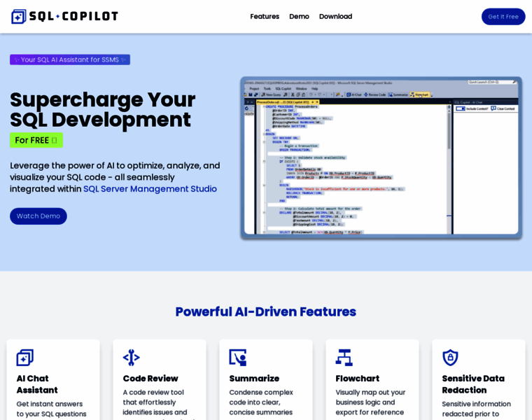Click the For FREE green badge
This screenshot has width=532, height=420.
pyautogui.click(x=36, y=140)
